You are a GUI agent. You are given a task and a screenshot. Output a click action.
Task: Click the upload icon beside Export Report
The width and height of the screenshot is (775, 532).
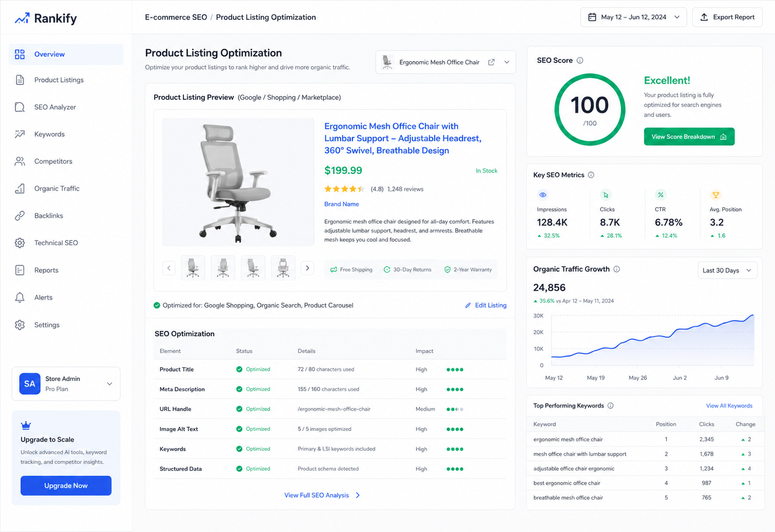[x=704, y=17]
